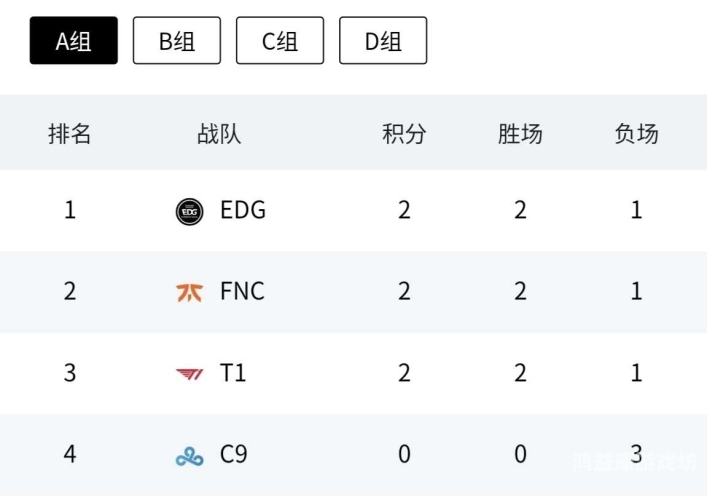Open the C组 group tab

coord(280,41)
